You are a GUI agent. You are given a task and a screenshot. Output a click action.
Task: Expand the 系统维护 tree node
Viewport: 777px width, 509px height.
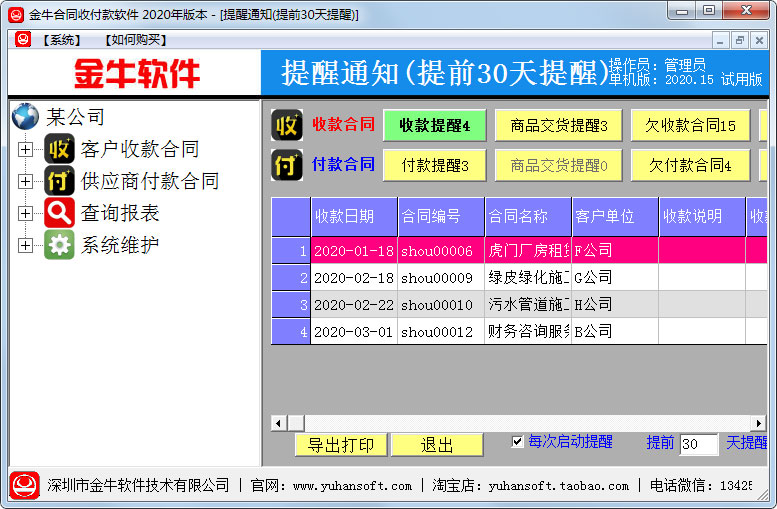click(x=25, y=245)
